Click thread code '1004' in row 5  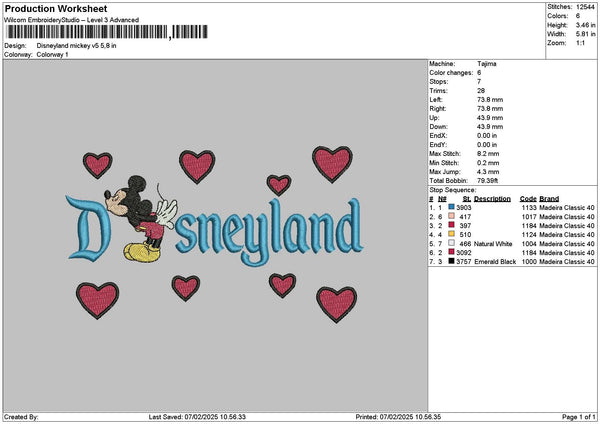click(530, 244)
